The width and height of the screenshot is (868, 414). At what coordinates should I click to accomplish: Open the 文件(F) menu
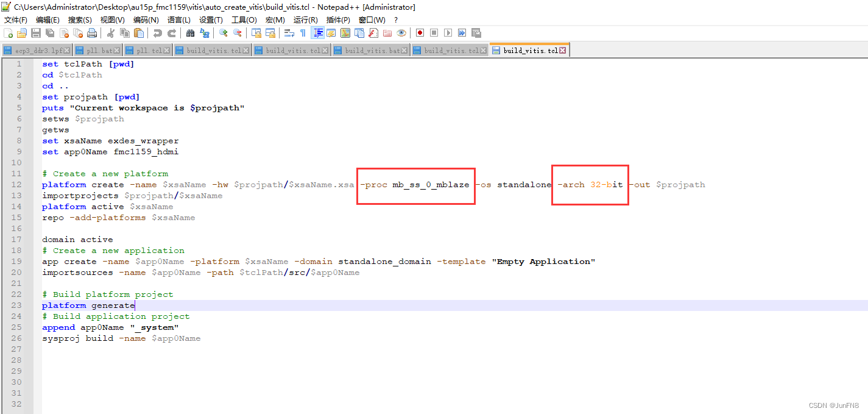point(16,20)
